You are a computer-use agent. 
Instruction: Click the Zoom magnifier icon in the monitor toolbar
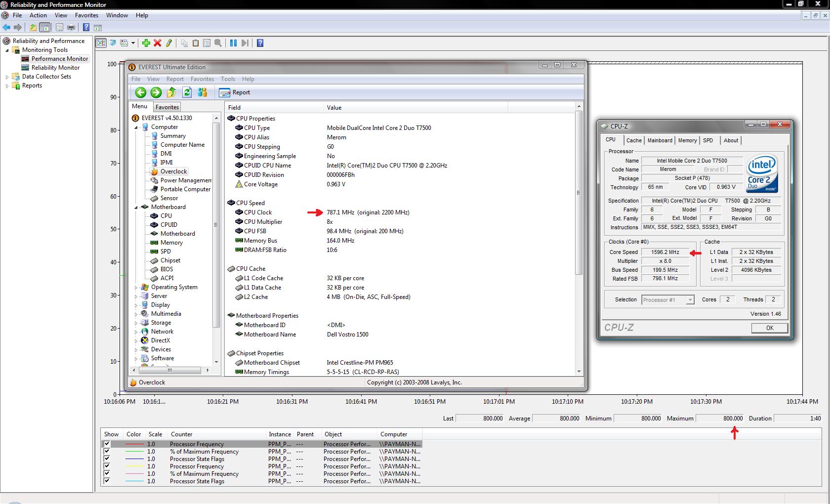(218, 43)
